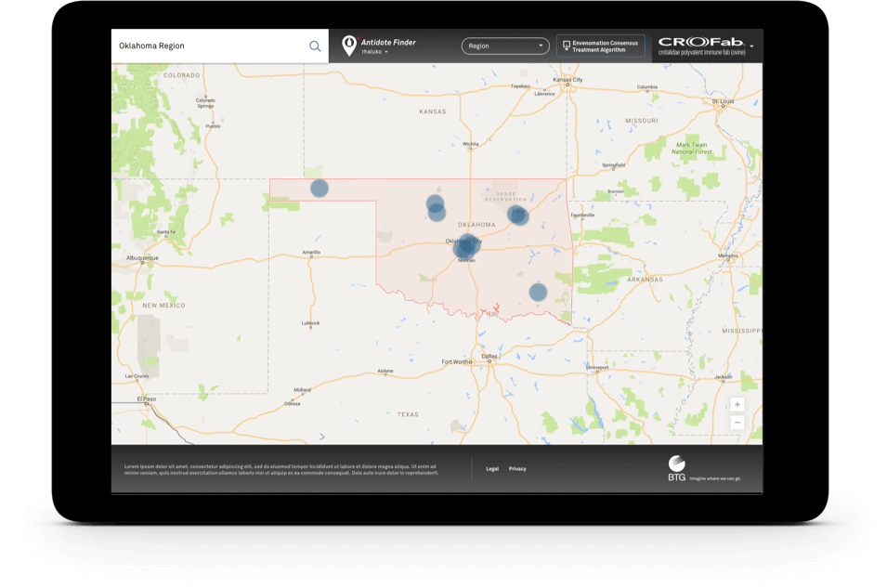Click the Dallas city label
This screenshot has width=887, height=588.
[x=489, y=357]
